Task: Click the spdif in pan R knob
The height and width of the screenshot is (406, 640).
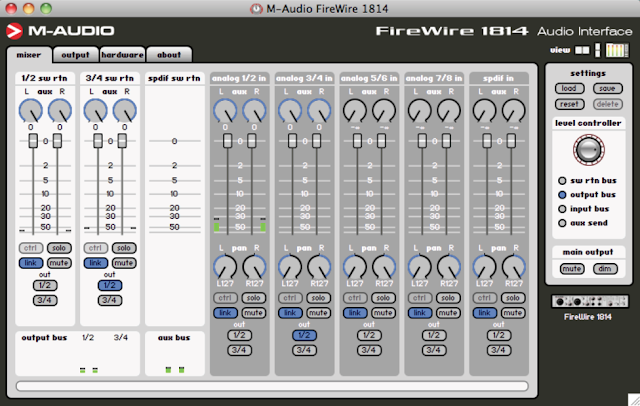Action: (x=514, y=267)
